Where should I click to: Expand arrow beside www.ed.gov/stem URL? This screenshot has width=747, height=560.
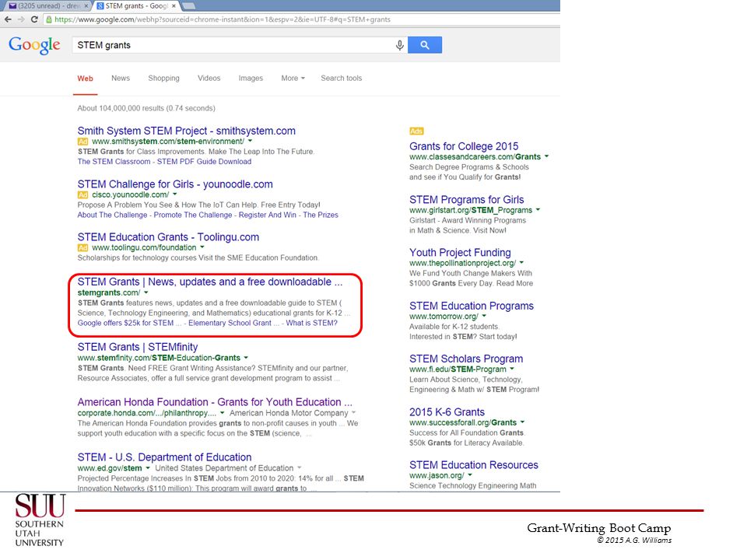pyautogui.click(x=148, y=468)
